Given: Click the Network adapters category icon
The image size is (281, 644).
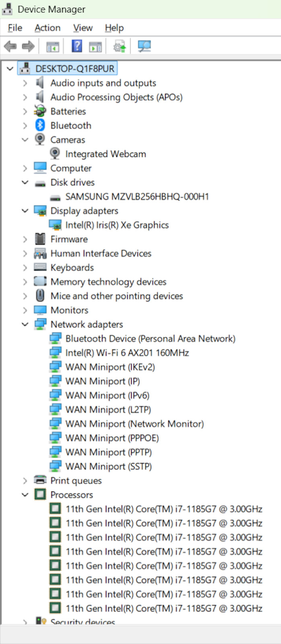Looking at the screenshot, I should (x=40, y=324).
